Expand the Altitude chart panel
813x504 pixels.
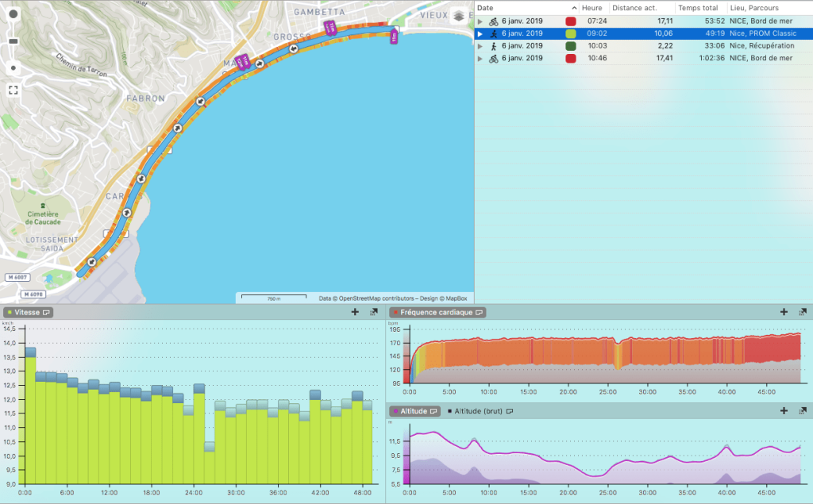pyautogui.click(x=803, y=410)
